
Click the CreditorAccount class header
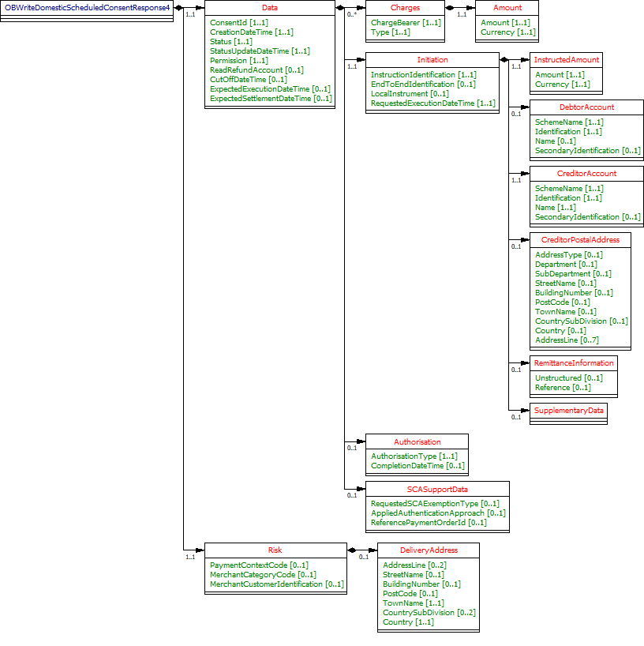coord(586,173)
